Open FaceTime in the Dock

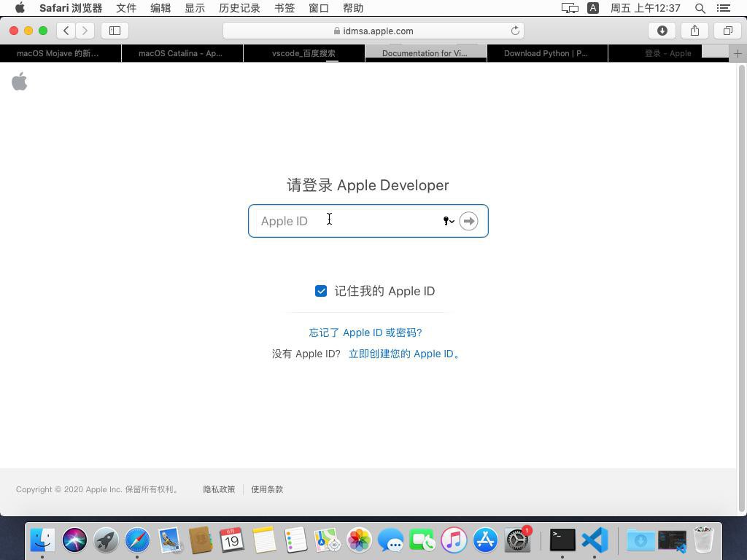(x=422, y=540)
